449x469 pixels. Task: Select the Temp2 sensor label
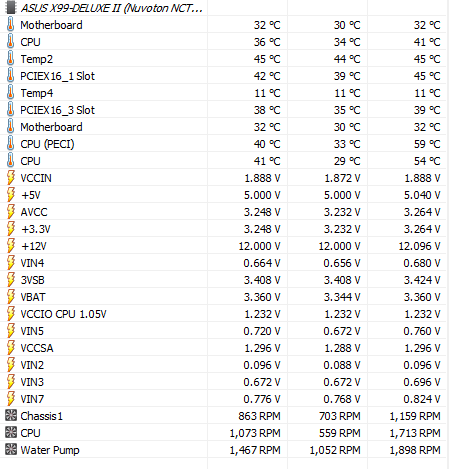click(x=37, y=59)
